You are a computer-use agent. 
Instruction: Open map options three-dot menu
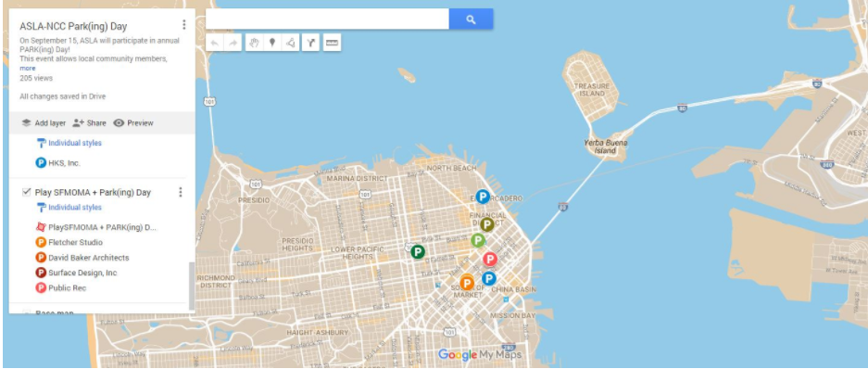click(x=183, y=25)
